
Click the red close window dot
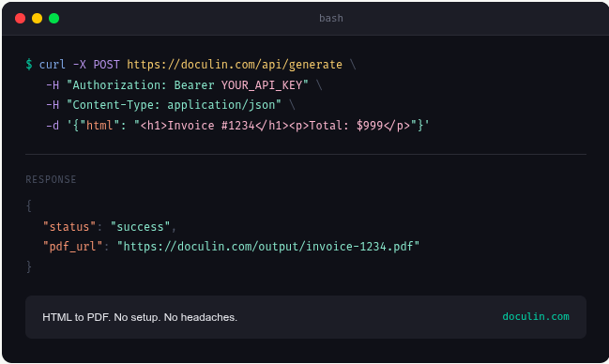coord(21,18)
